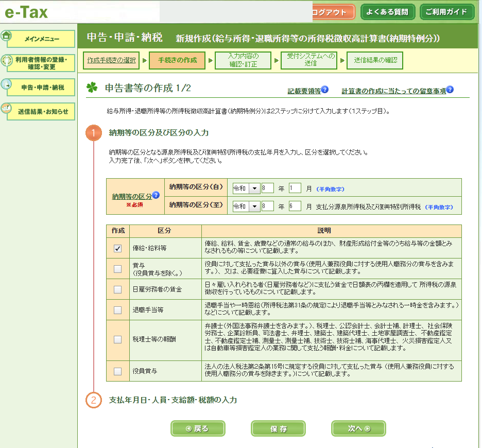Open era dropdown for 納期等の区分(至)
The width and height of the screenshot is (482, 448).
click(246, 206)
